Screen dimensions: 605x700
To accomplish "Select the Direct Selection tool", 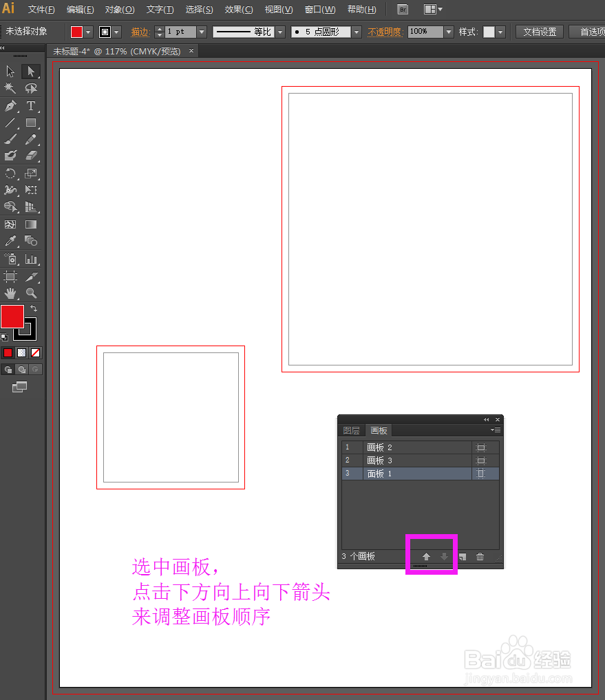I will [30, 72].
